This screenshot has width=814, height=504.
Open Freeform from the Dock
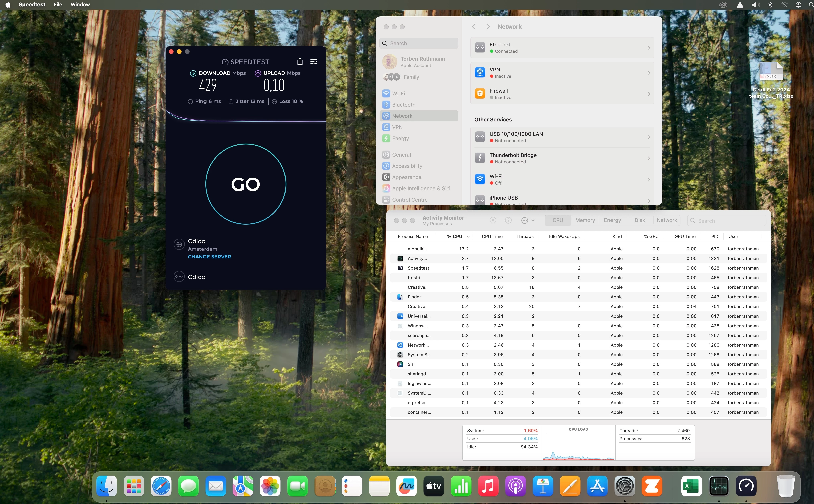tap(406, 486)
